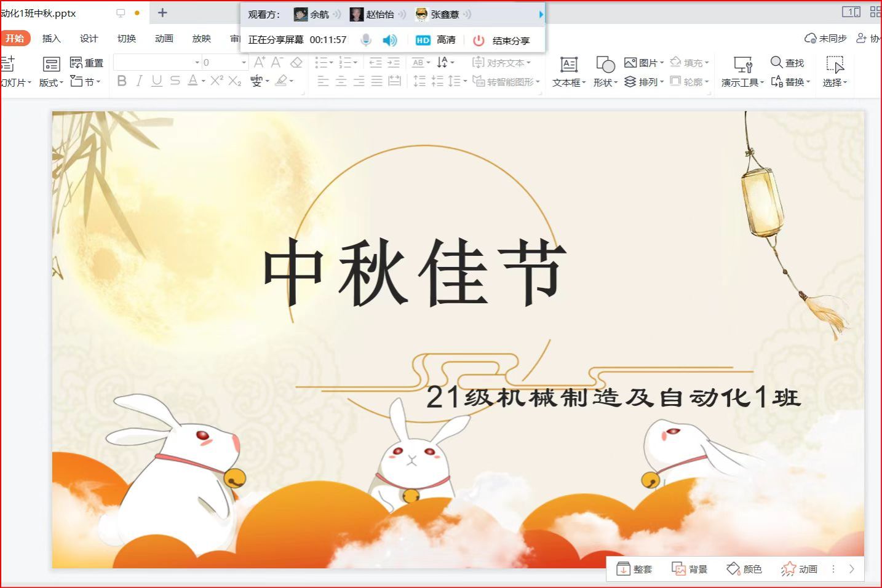This screenshot has width=882, height=588.
Task: Click the reading layout icon in title bar
Action: [x=851, y=12]
